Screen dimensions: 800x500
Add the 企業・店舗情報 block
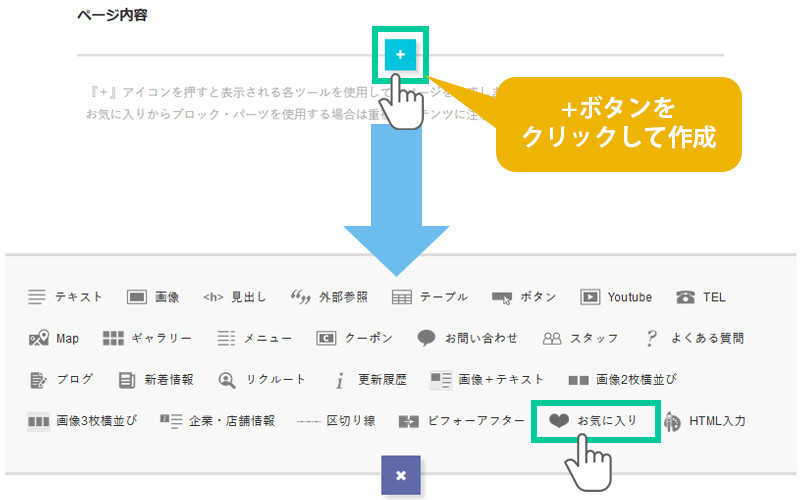216,421
